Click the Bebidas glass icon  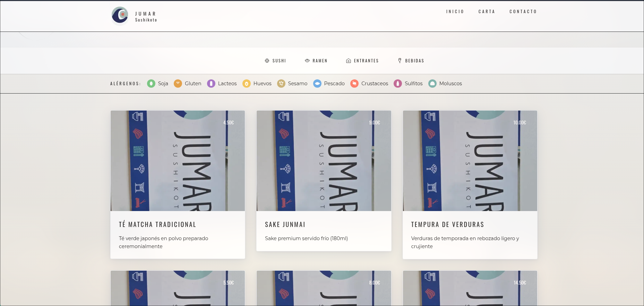pyautogui.click(x=400, y=61)
